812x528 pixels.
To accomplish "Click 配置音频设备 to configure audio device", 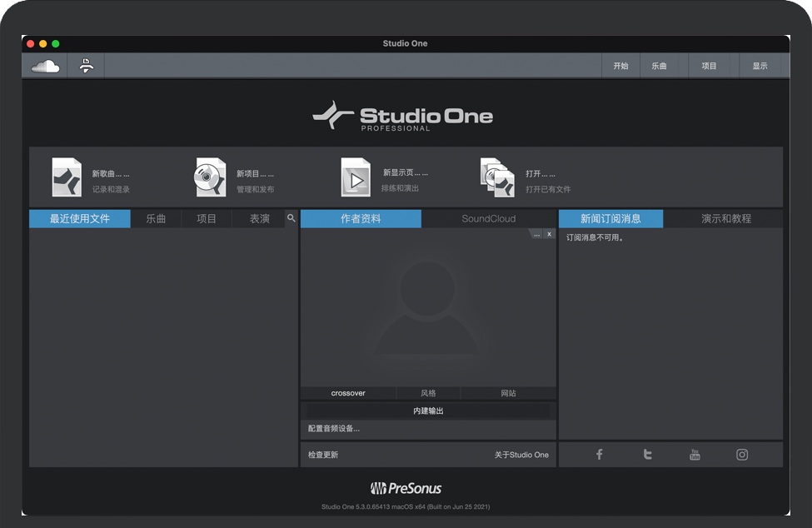I will 334,429.
